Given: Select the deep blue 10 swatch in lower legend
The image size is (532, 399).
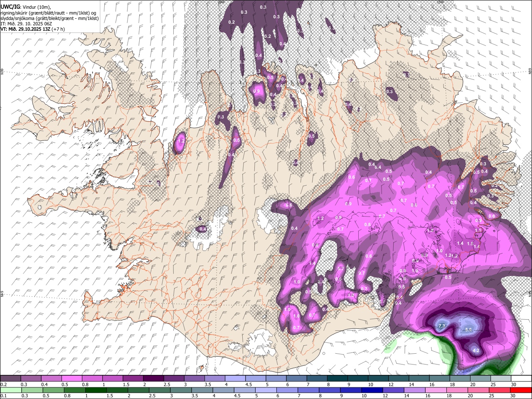Looking at the screenshot, I should 372,390.
